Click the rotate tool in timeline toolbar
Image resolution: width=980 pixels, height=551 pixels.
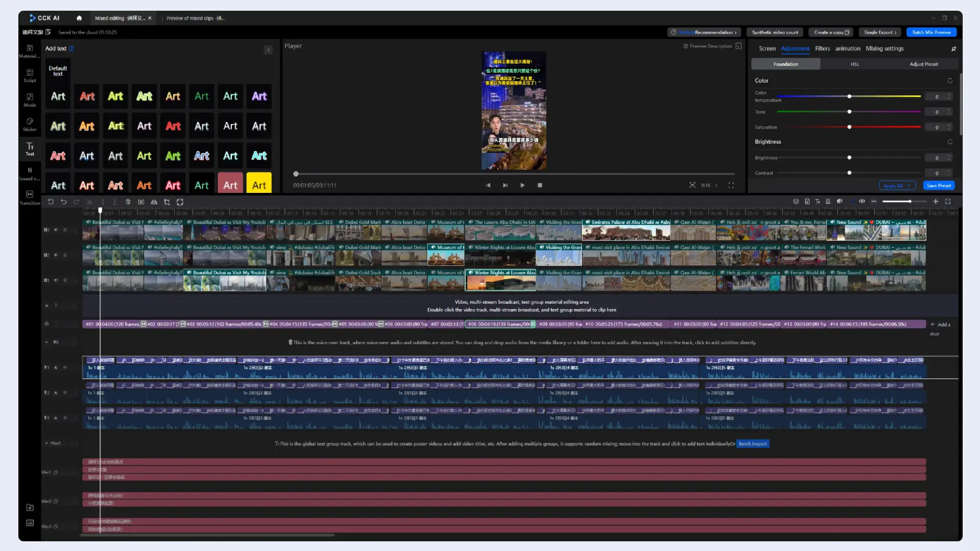(180, 202)
